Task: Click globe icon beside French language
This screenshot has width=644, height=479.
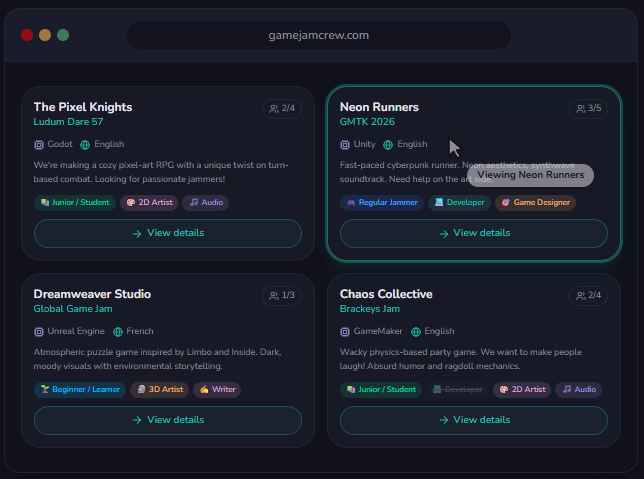Action: (x=118, y=331)
